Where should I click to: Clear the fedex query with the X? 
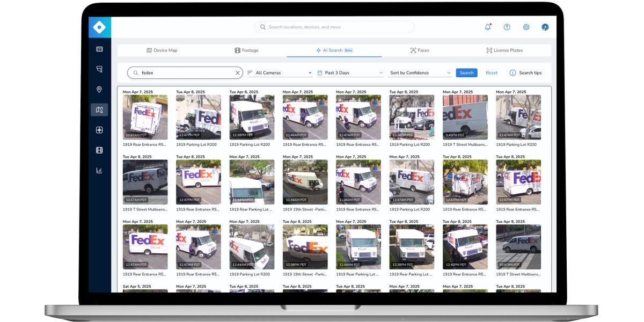click(x=238, y=73)
